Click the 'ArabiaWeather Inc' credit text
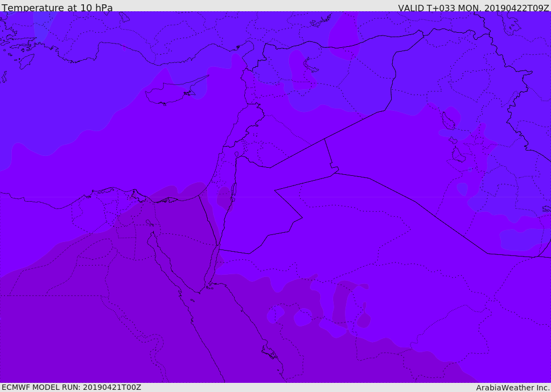This screenshot has height=392, width=551. [x=513, y=388]
